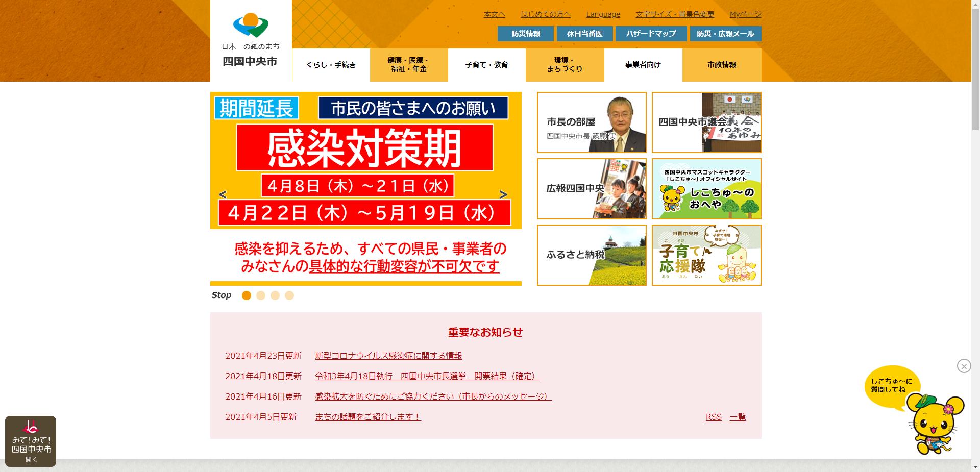This screenshot has height=472, width=980.
Task: Open 新型コロナウイルス感染症に関する情報 link
Action: point(388,356)
